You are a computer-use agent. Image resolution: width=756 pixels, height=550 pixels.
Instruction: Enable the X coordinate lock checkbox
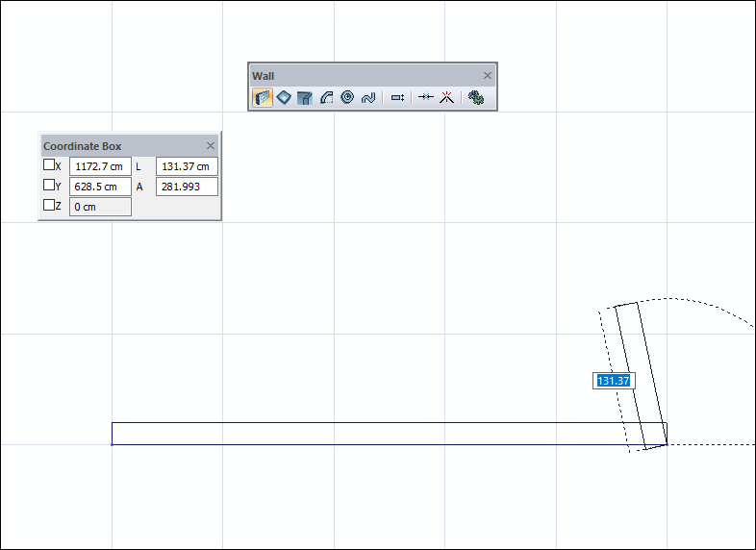pos(49,165)
